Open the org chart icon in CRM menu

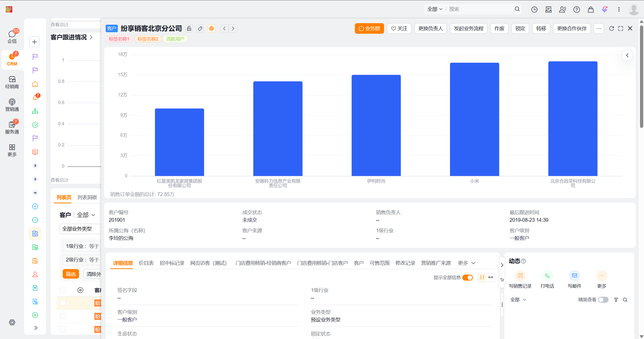tap(35, 111)
